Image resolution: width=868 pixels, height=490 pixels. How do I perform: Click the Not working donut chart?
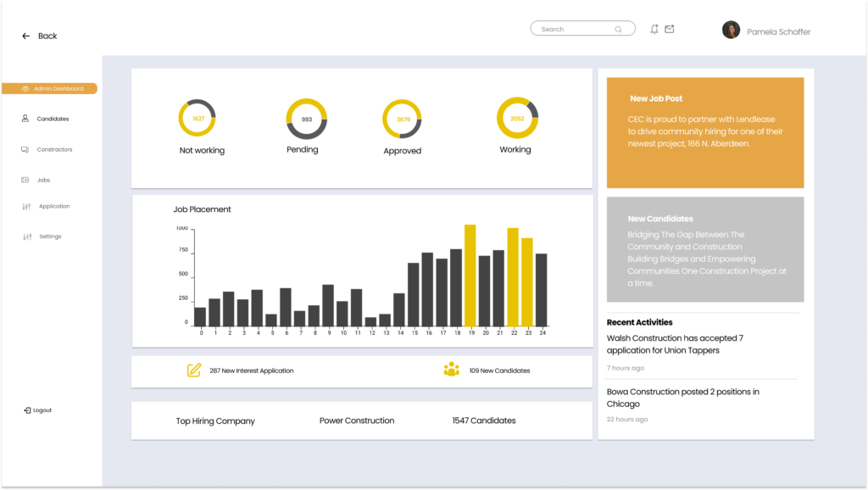198,119
